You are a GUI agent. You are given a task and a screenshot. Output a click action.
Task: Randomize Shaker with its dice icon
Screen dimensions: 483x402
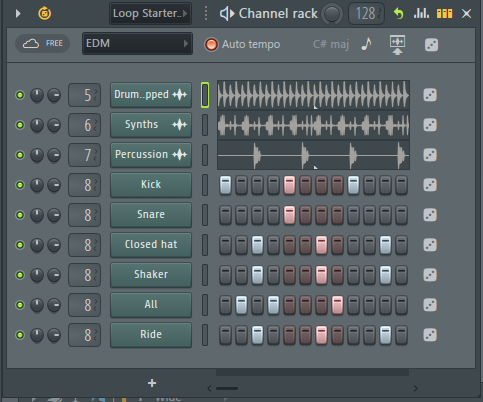(x=430, y=275)
